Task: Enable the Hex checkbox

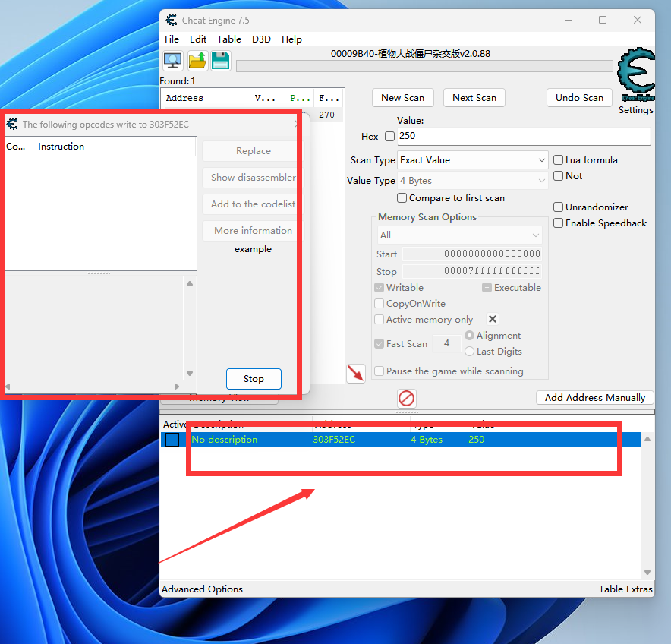Action: tap(390, 137)
